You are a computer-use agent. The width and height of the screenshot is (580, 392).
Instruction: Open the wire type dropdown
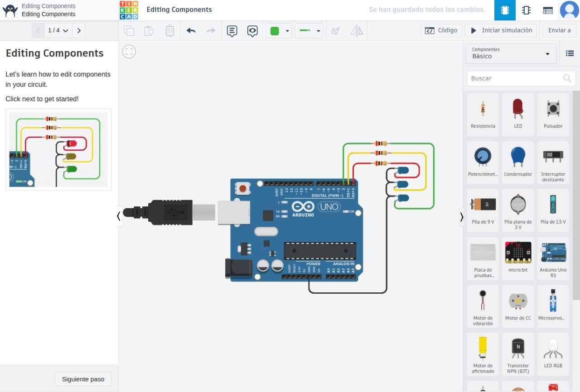click(x=309, y=31)
